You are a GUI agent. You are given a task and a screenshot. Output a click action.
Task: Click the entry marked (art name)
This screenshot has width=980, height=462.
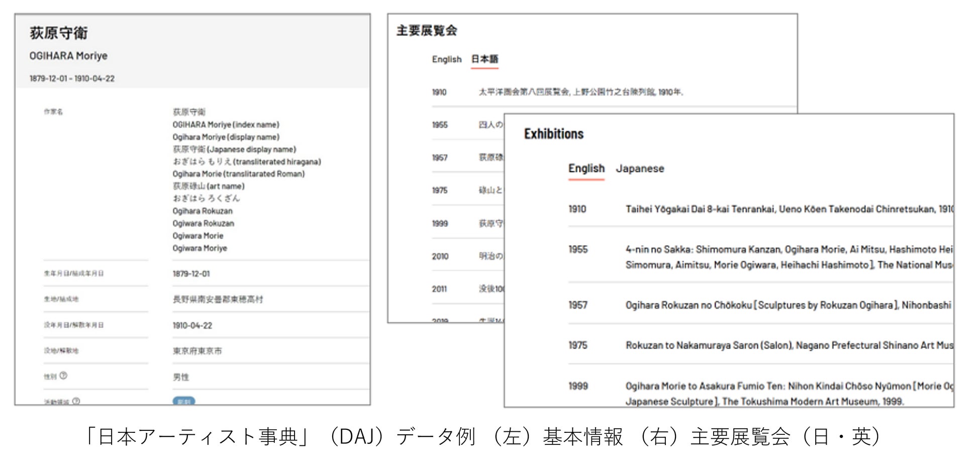(x=209, y=186)
